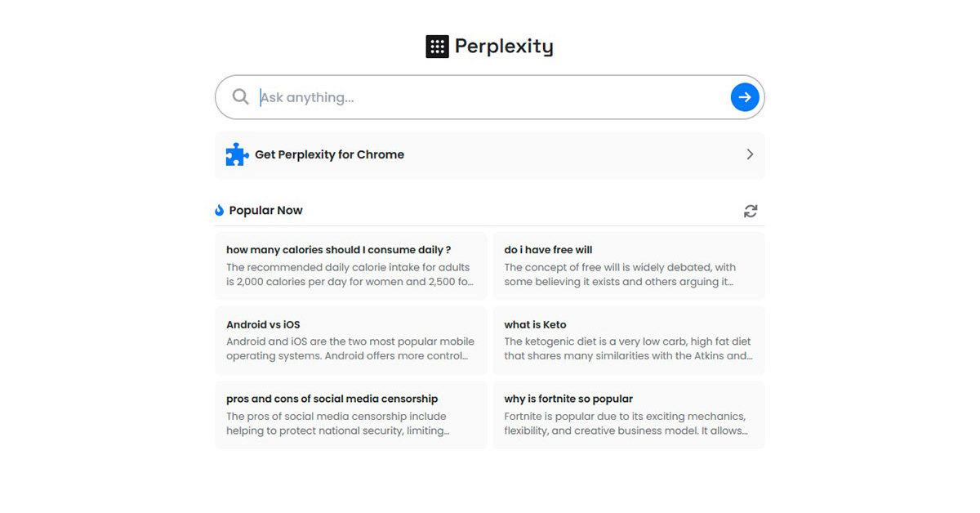This screenshot has height=513, width=980.
Task: Click the blue flame icon
Action: pos(219,211)
